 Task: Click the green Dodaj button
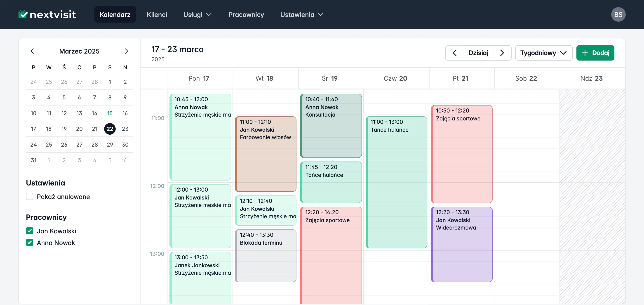[595, 53]
